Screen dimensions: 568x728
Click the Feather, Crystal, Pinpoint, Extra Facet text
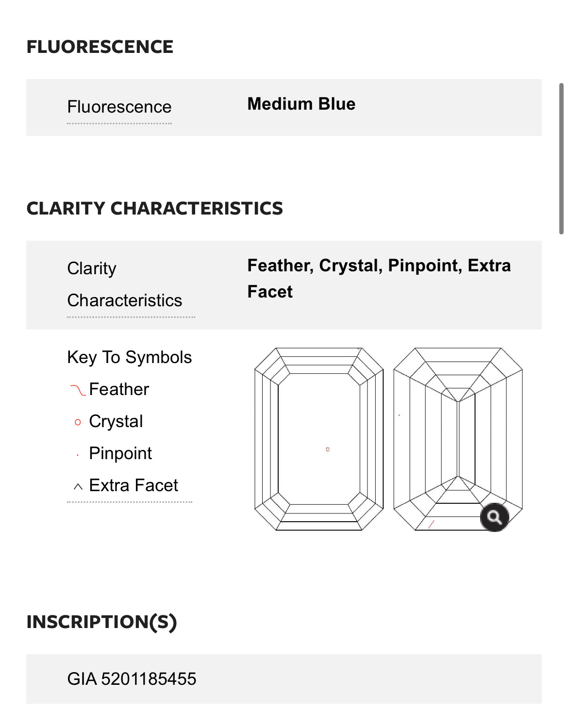click(x=379, y=278)
